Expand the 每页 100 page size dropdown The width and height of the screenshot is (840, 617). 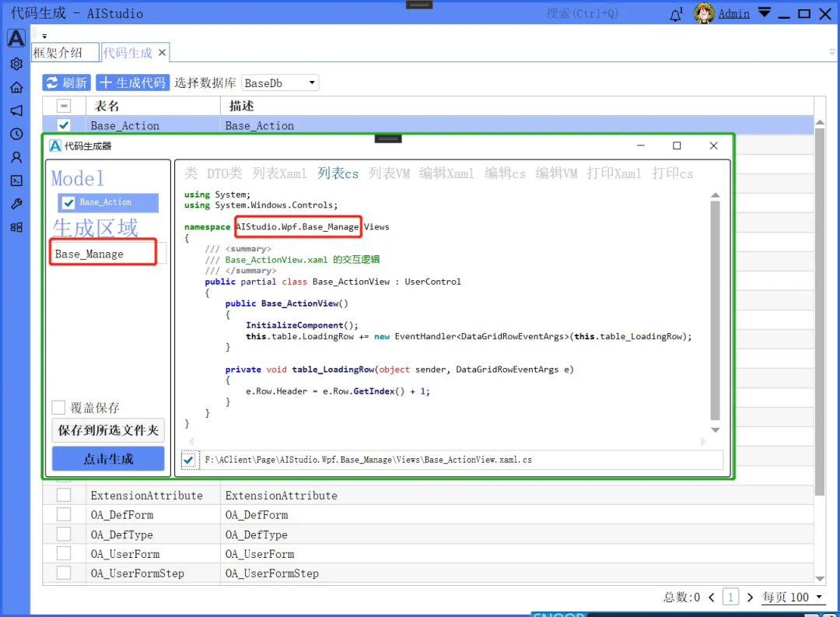click(x=793, y=597)
